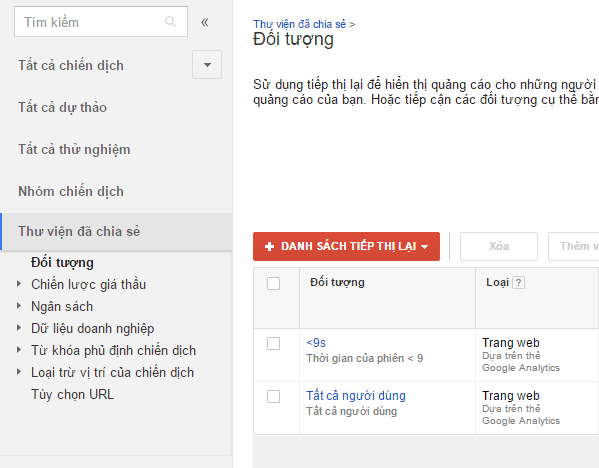Open Tùy chọn URL item
This screenshot has height=468, width=599.
click(73, 394)
